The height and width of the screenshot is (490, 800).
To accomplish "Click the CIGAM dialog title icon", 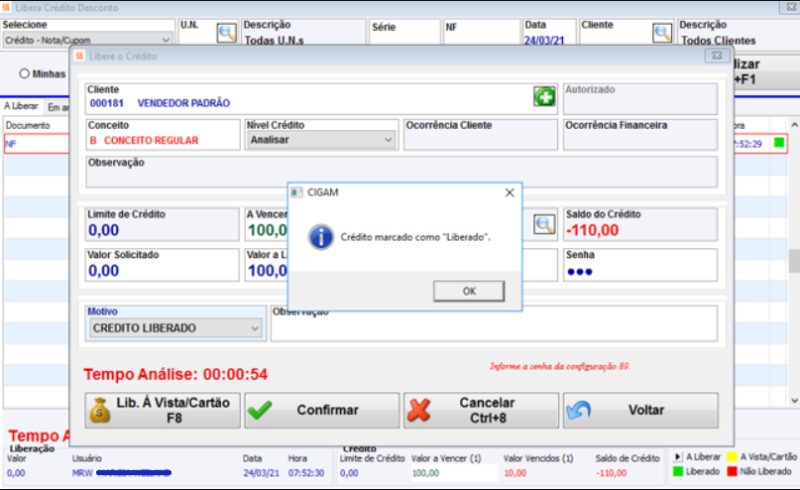I will (x=296, y=192).
